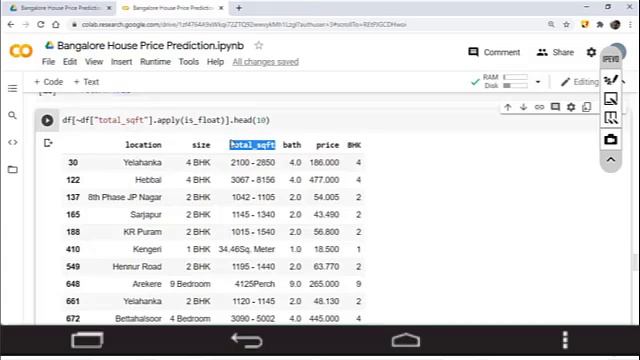Click the 2100 - 2850 cell

[x=253, y=162]
